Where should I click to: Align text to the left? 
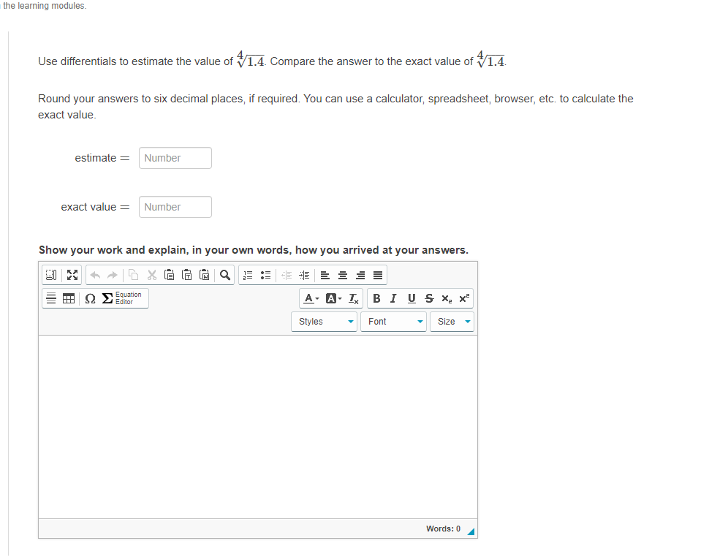(325, 275)
